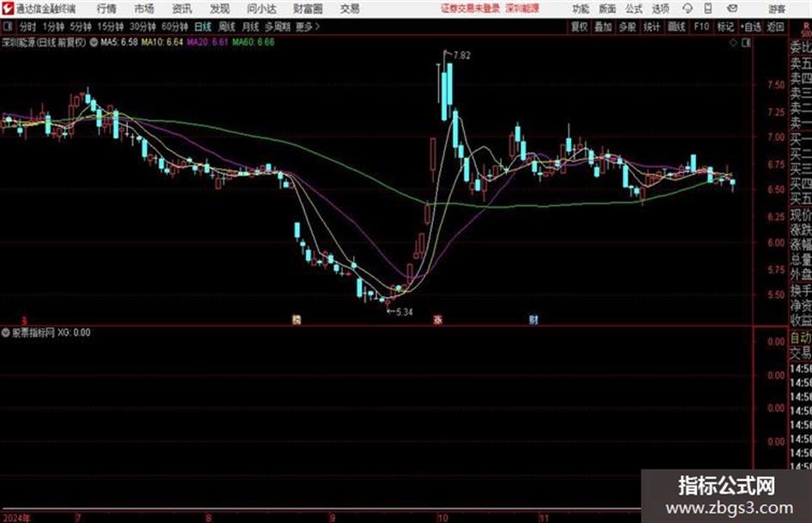The height and width of the screenshot is (523, 812).
Task: Click the 股票指标网 XG: 0.00 indicator label
Action: click(x=52, y=333)
